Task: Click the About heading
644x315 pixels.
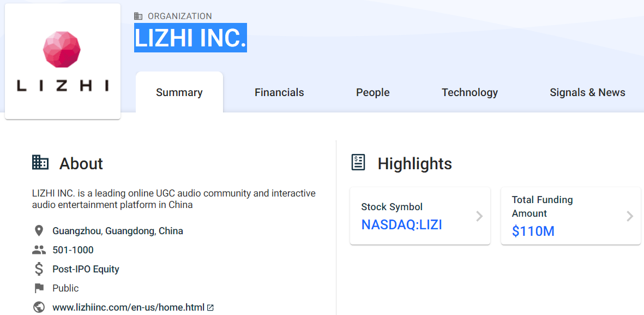Action: (x=81, y=164)
